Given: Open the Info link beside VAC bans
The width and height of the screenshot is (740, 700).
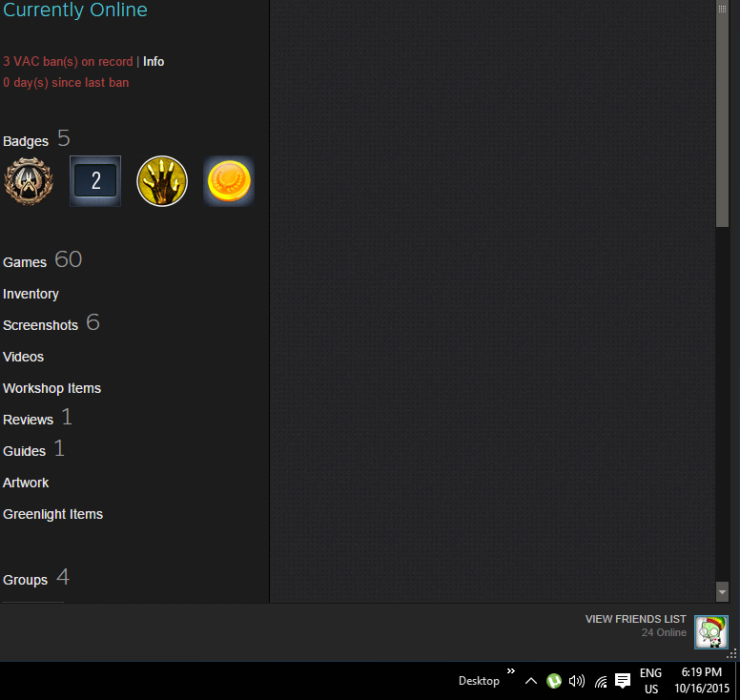Looking at the screenshot, I should click(154, 62).
